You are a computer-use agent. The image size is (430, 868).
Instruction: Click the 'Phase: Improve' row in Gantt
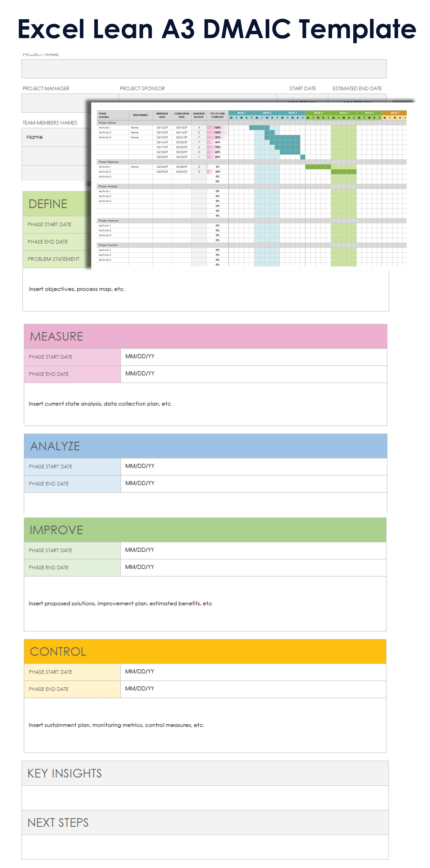(x=252, y=221)
